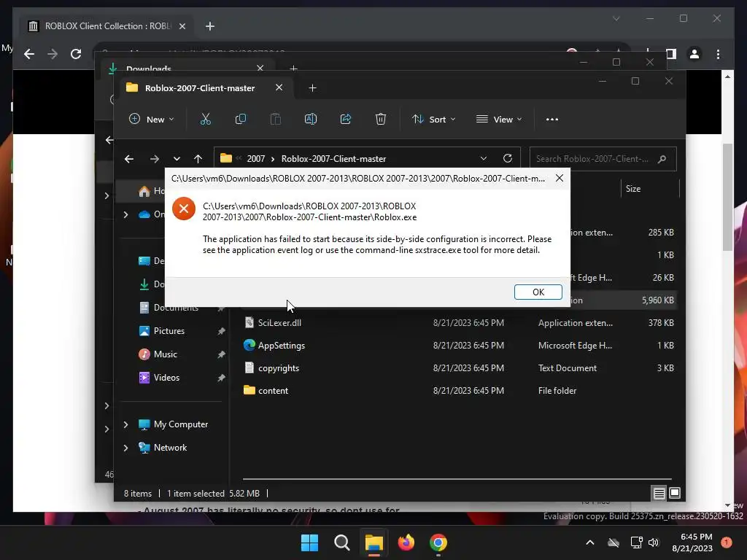
Task: Close the side-by-side error dialog
Action: point(560,178)
